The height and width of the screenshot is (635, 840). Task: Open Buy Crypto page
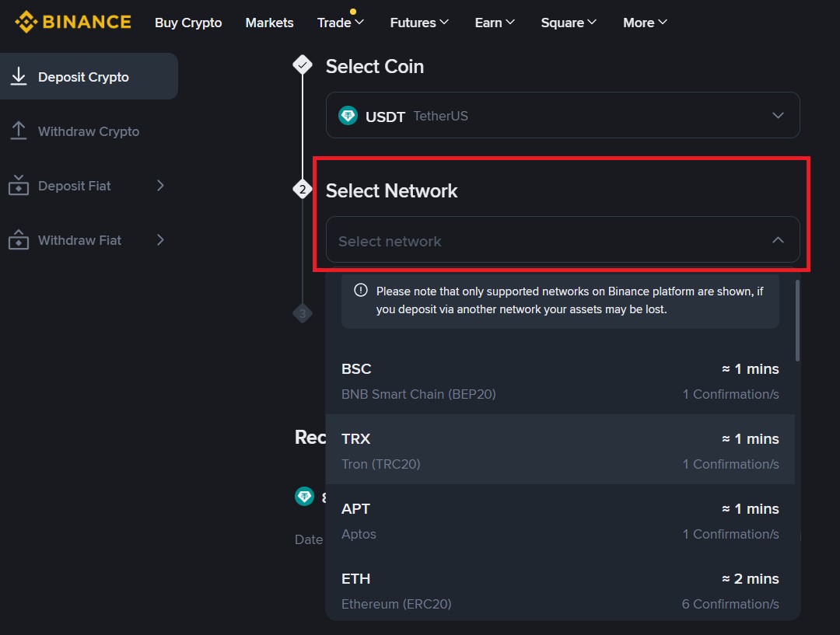pyautogui.click(x=188, y=23)
